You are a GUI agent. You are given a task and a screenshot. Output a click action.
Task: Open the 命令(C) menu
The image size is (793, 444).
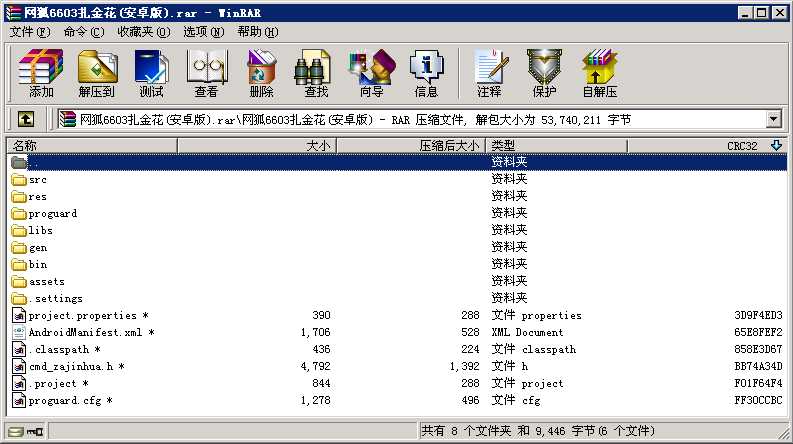[x=84, y=32]
